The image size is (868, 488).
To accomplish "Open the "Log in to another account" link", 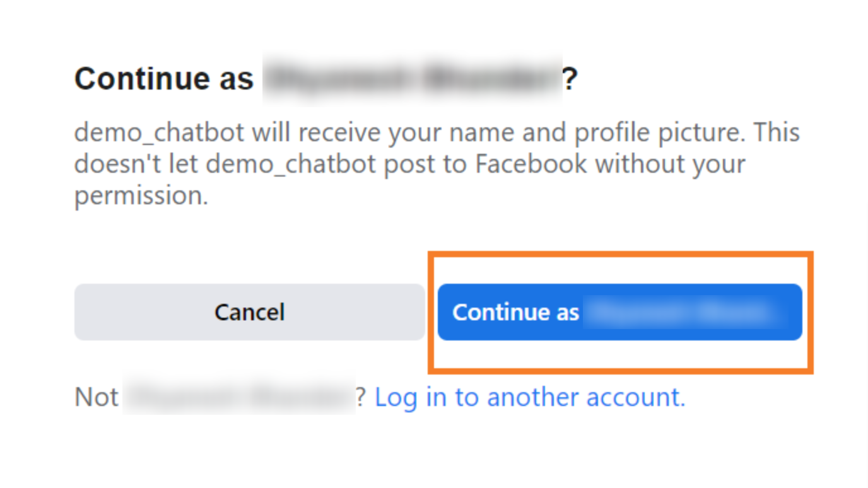I will point(530,397).
